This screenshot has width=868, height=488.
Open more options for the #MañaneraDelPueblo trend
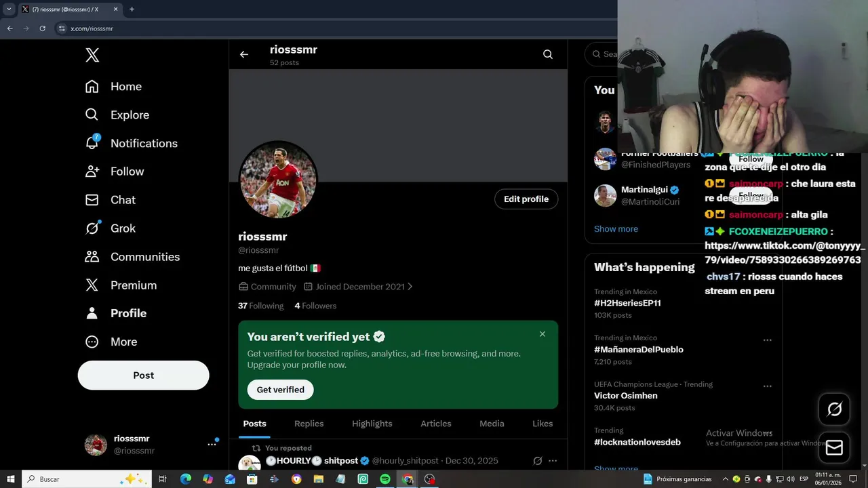[768, 340]
